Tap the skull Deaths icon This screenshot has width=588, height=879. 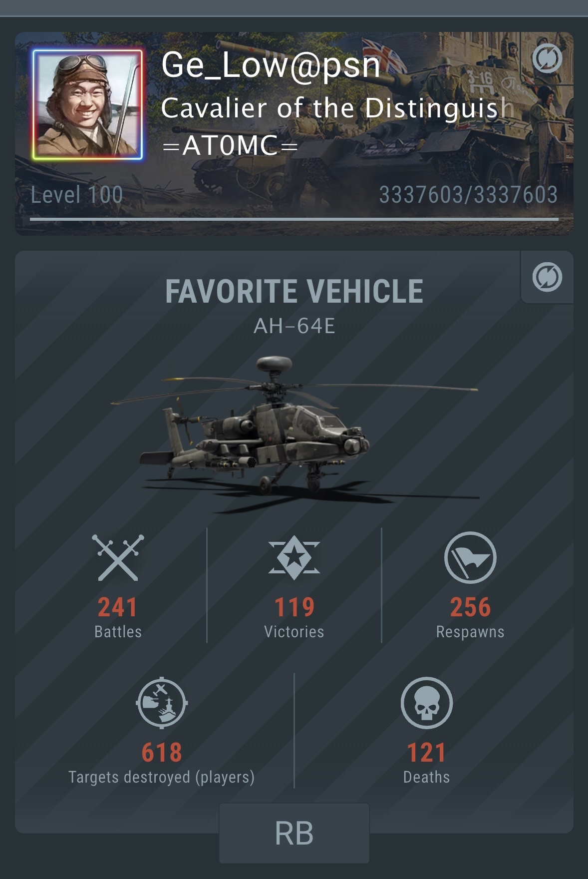[426, 703]
